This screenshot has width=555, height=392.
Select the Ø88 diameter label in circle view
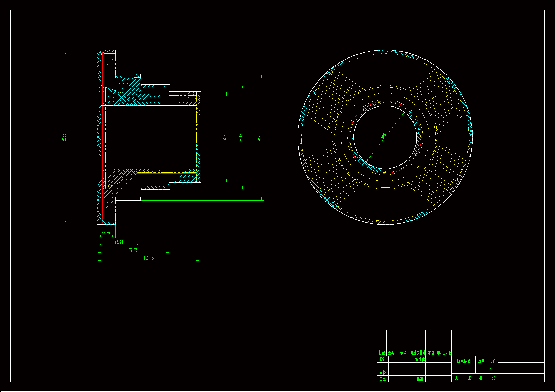383,136
